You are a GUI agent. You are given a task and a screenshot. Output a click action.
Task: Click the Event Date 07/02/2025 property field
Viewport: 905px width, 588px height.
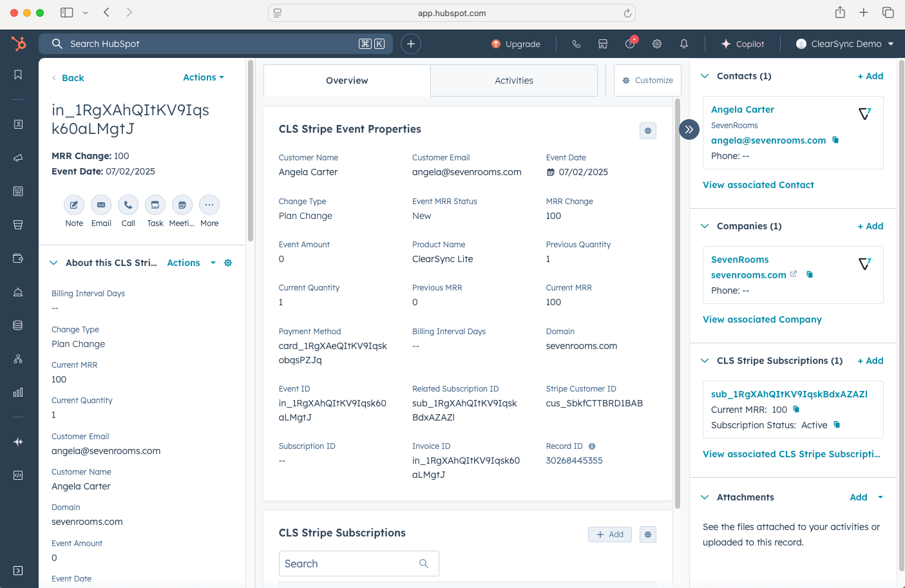point(584,172)
